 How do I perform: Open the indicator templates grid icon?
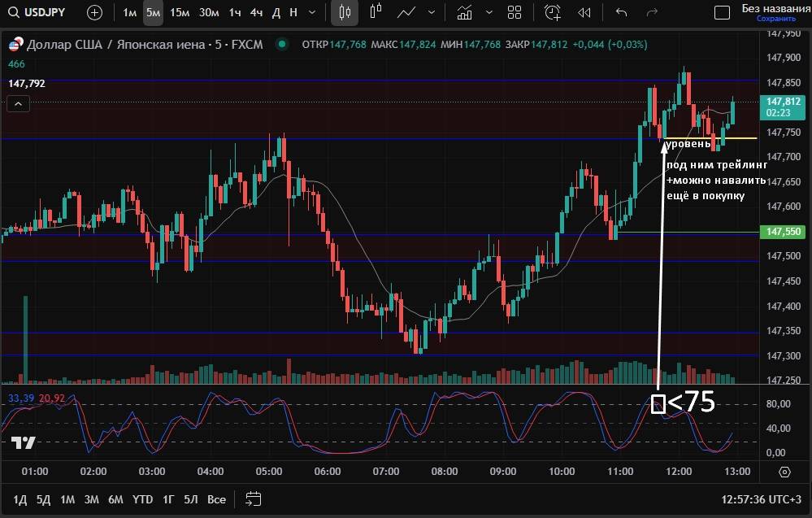click(x=514, y=12)
